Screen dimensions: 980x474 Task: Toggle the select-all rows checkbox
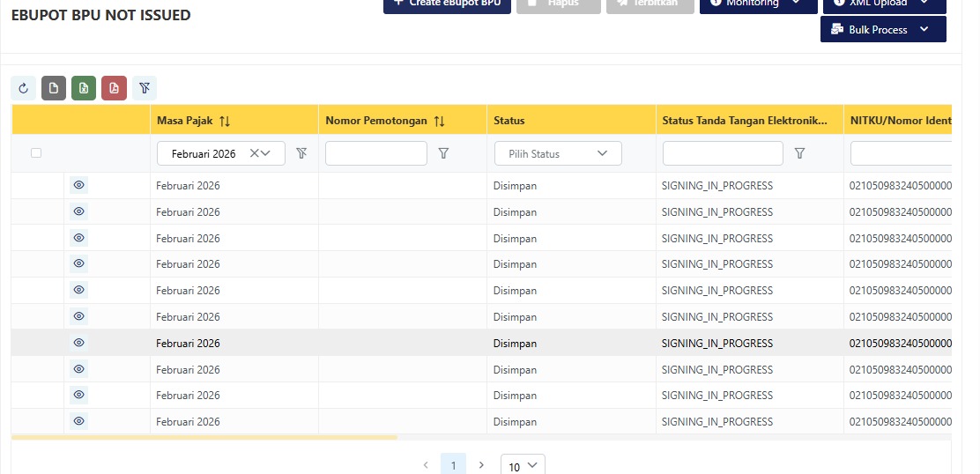[x=36, y=153]
